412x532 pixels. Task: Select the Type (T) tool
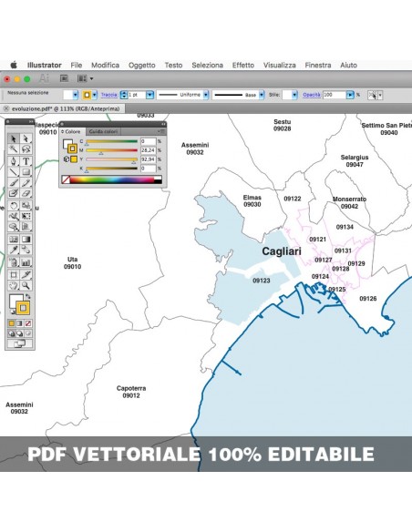tap(26, 161)
